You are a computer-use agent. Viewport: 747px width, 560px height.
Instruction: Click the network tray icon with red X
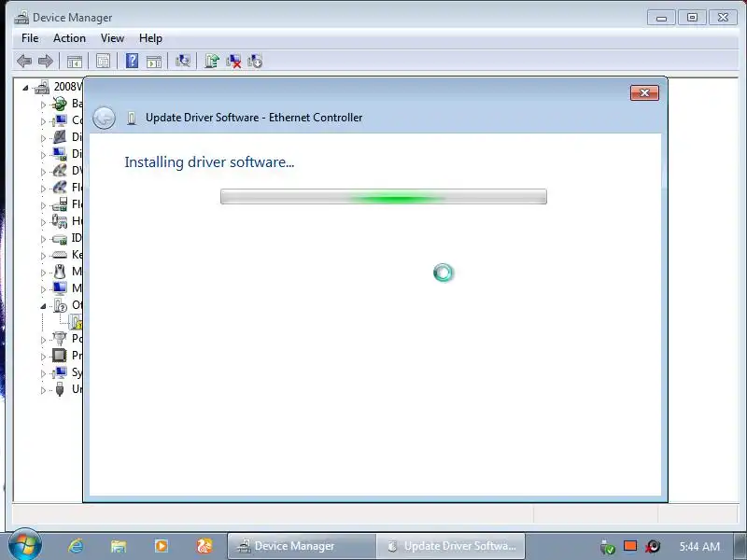click(x=652, y=546)
